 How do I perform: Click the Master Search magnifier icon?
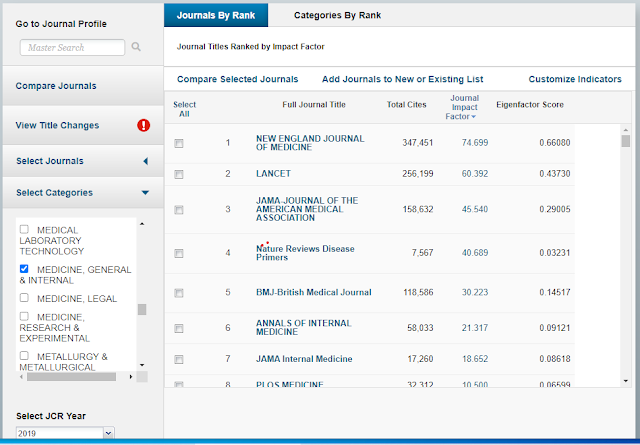coord(136,47)
